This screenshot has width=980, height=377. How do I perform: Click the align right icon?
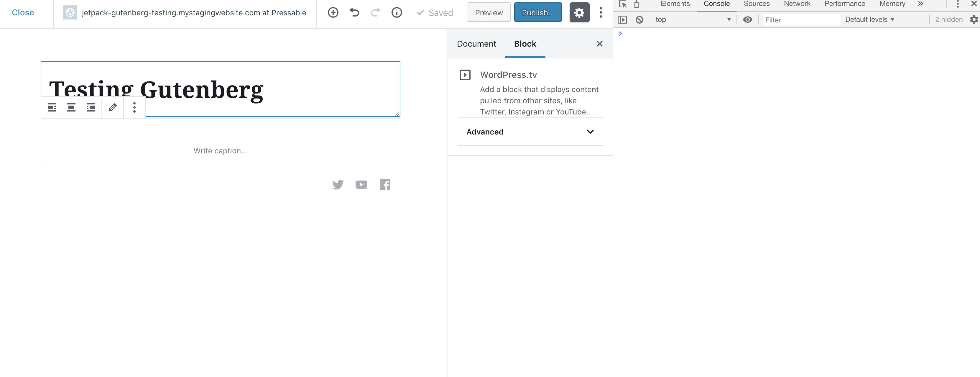click(x=91, y=107)
